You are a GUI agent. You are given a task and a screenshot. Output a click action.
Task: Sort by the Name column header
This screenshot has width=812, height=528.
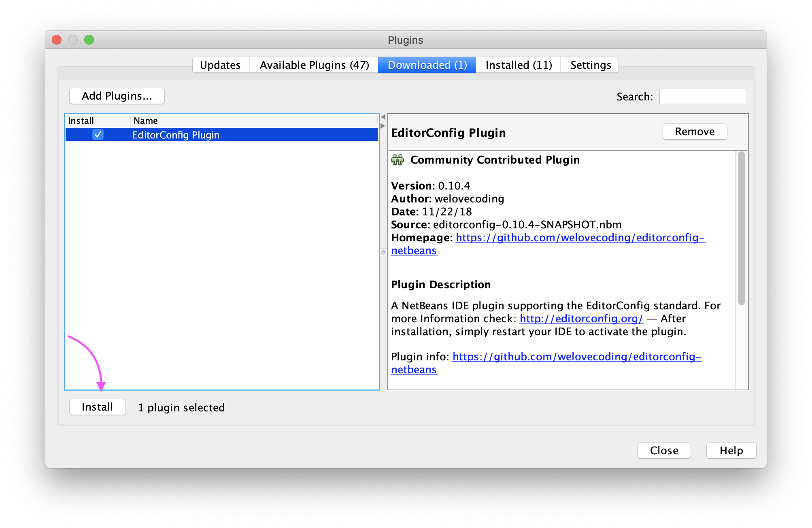pos(254,121)
